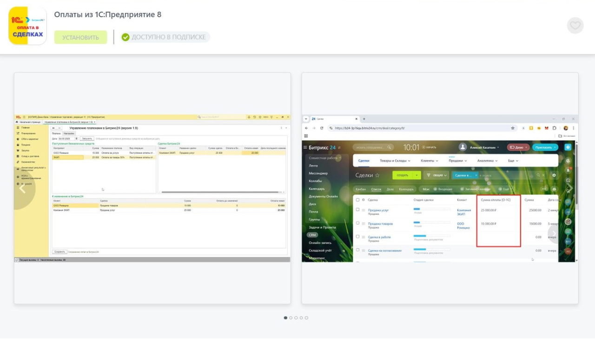Click the 1C Оплата в сделках app logo
Viewport: 595px width, 364px height.
tap(27, 26)
